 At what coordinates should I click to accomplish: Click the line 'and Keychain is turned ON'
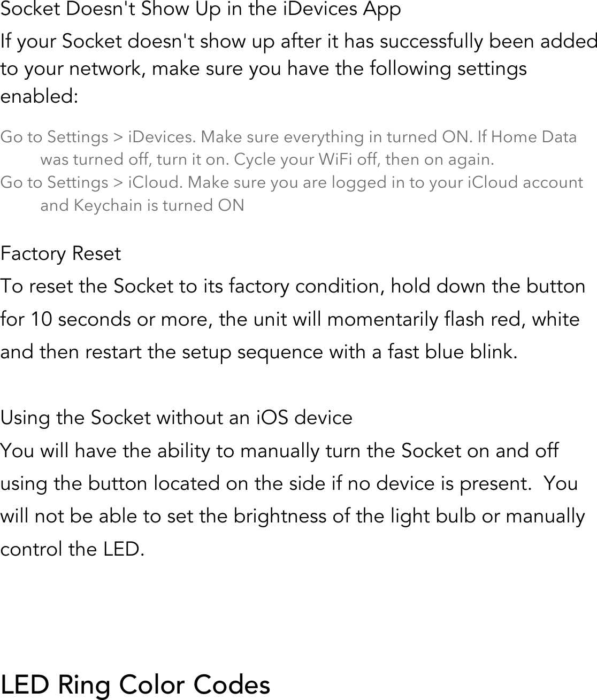tap(142, 206)
